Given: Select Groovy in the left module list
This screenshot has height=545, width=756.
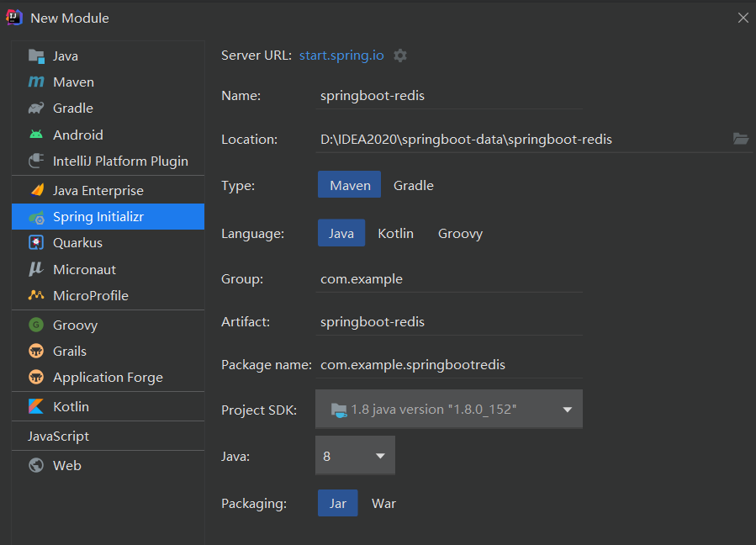Looking at the screenshot, I should point(108,325).
